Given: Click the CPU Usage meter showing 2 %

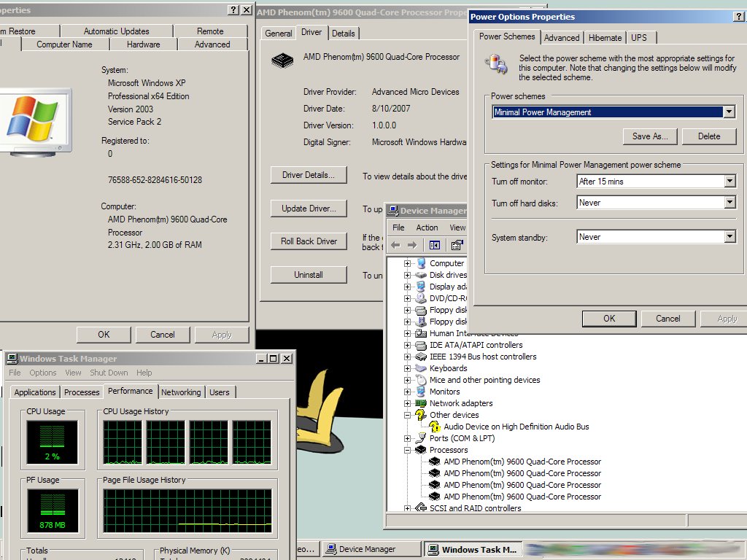Looking at the screenshot, I should [52, 442].
